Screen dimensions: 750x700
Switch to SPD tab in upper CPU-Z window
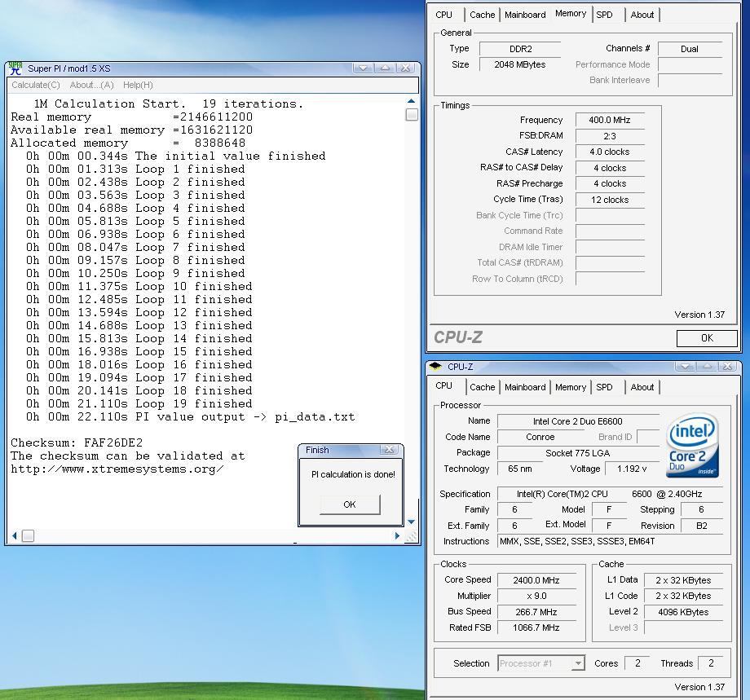604,15
